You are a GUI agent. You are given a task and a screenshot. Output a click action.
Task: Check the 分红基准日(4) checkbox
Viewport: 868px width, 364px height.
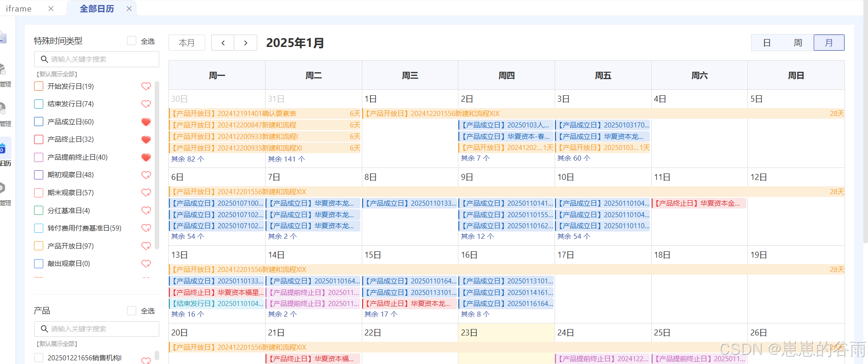[39, 210]
